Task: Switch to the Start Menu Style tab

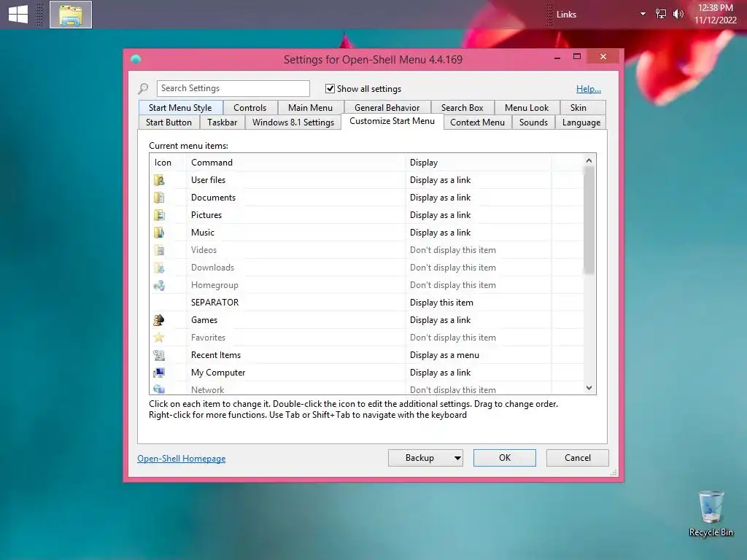Action: (x=180, y=108)
